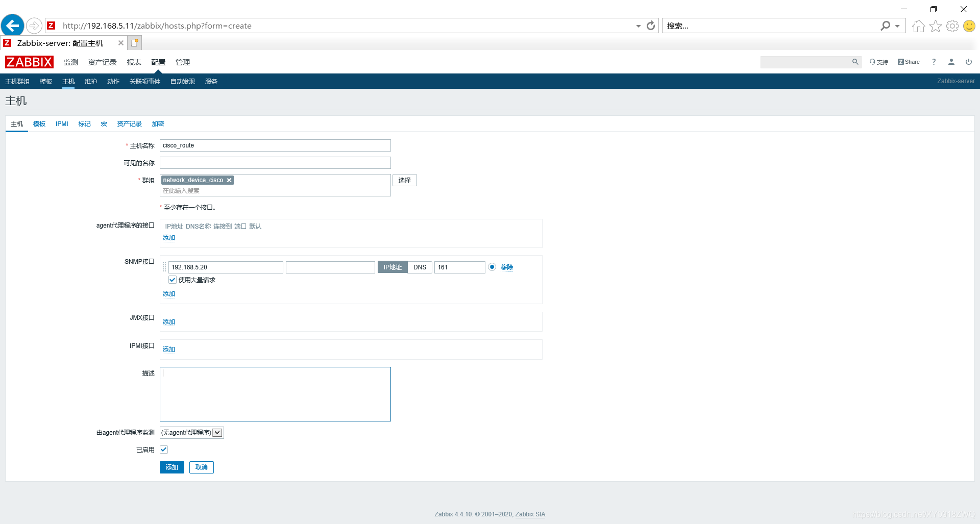Click the Zabbix global search magnifier icon
The width and height of the screenshot is (980, 524).
click(855, 62)
